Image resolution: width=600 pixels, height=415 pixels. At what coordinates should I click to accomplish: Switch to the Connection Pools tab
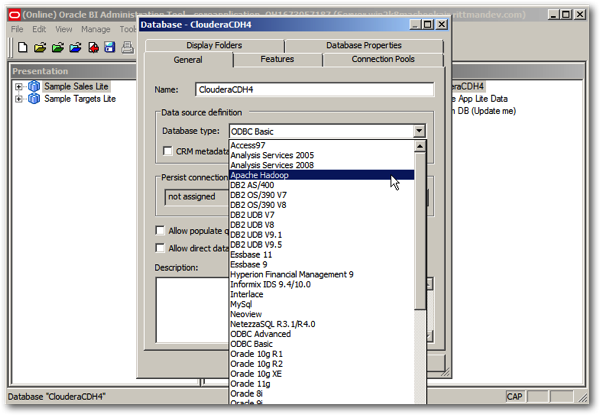pos(383,59)
